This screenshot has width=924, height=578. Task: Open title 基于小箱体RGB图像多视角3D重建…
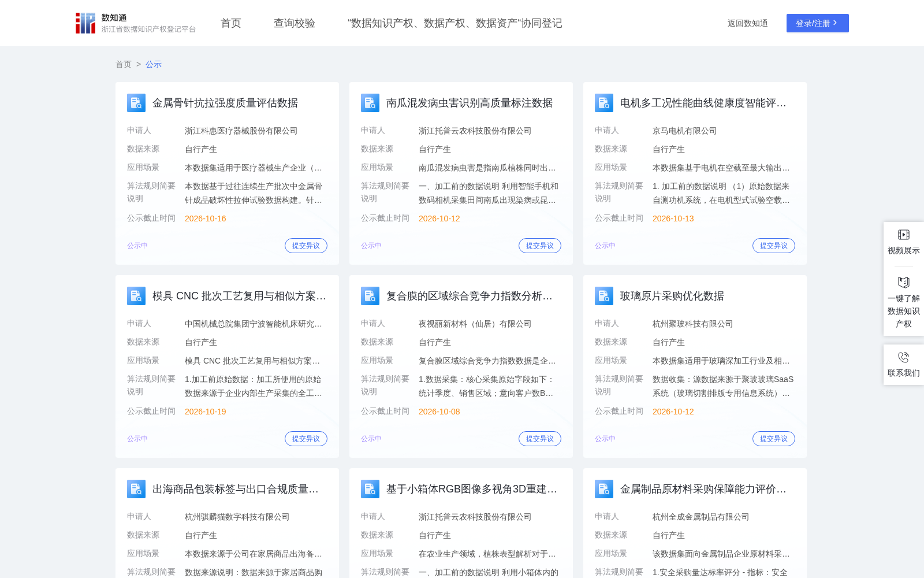(472, 489)
